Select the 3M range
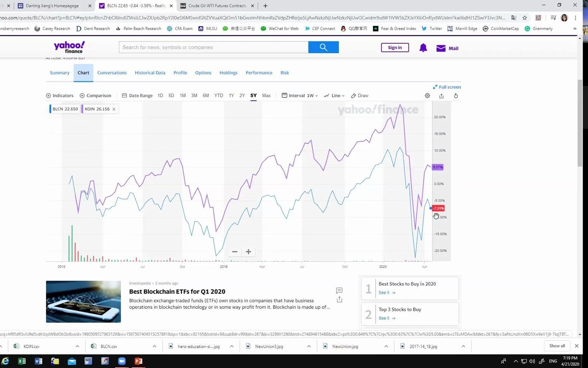 click(194, 96)
